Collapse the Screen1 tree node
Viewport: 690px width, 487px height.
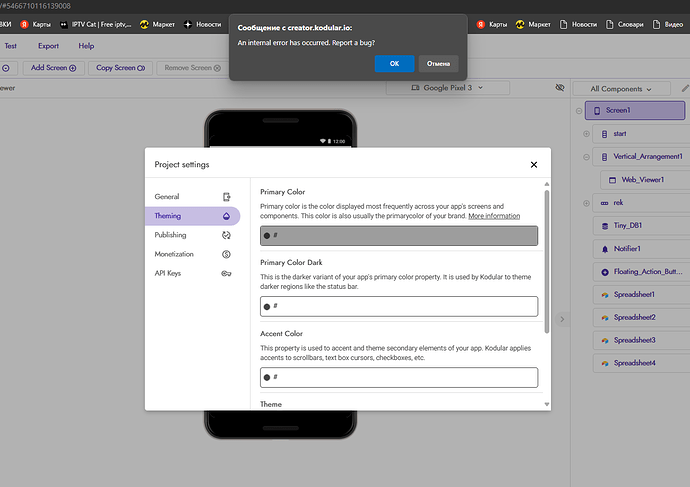pos(579,111)
